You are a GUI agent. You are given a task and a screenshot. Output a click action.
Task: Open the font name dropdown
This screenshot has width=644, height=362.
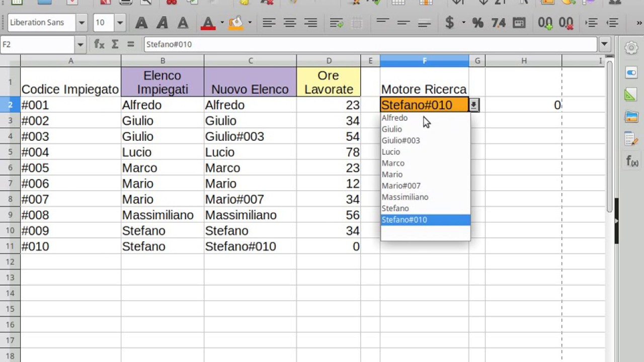coord(82,23)
